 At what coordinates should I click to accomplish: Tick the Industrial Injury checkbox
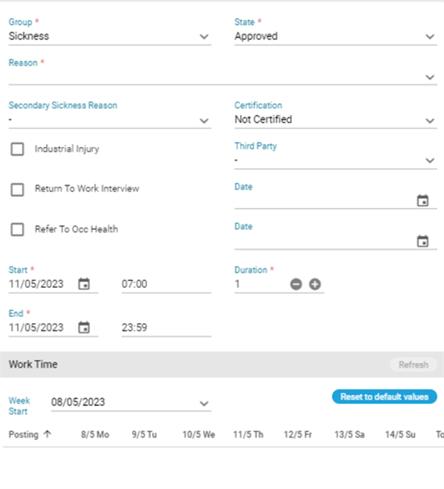[x=17, y=149]
